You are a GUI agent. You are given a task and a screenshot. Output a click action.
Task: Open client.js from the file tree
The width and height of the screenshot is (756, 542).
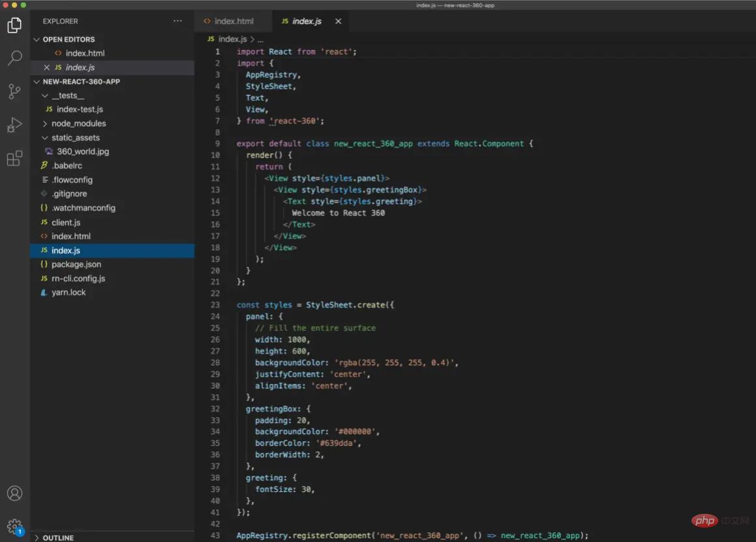pyautogui.click(x=66, y=223)
